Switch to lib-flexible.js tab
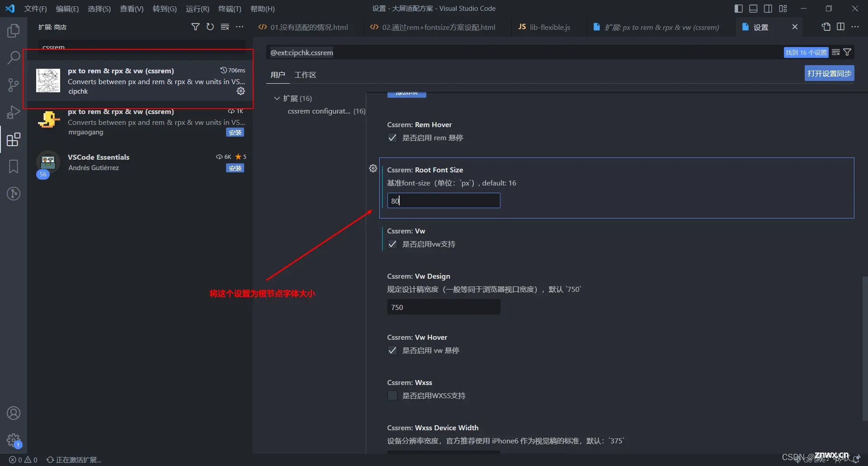Viewport: 868px width, 466px height. click(x=548, y=27)
